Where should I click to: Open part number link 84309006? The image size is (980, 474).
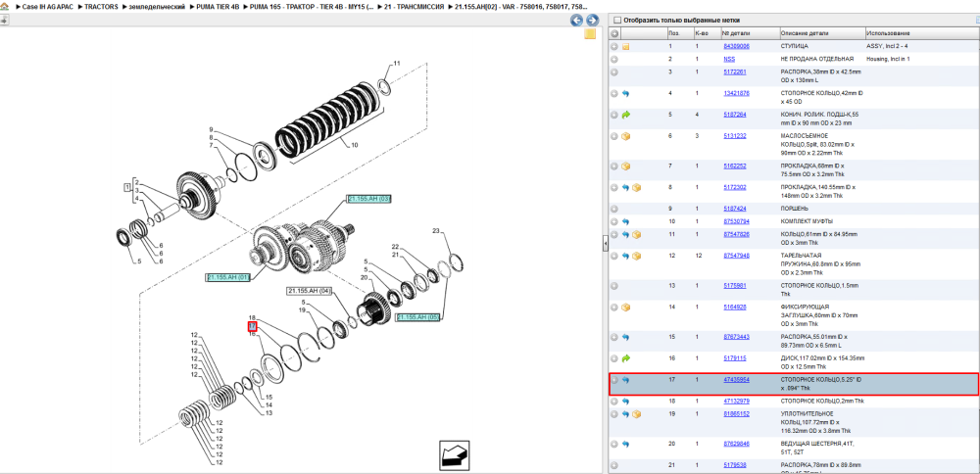[x=736, y=47]
